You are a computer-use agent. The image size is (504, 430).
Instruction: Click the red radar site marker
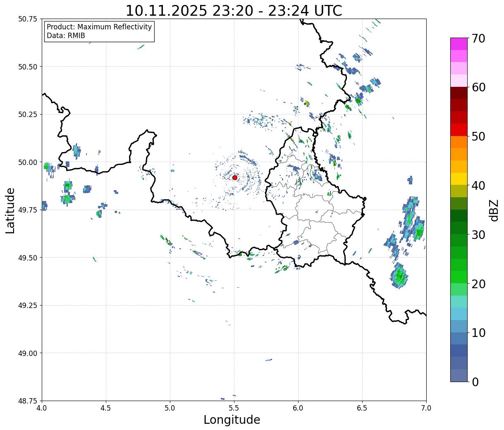tap(235, 177)
